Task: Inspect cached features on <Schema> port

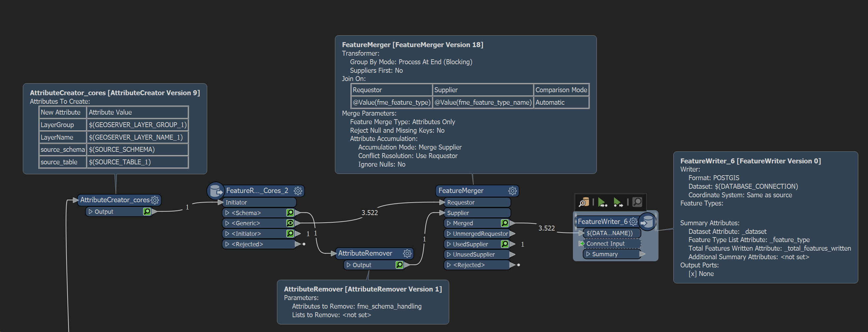Action: (290, 213)
